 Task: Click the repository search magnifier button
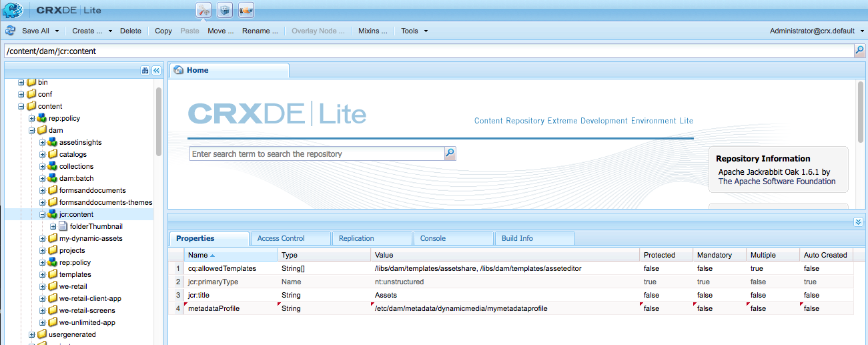tap(450, 153)
